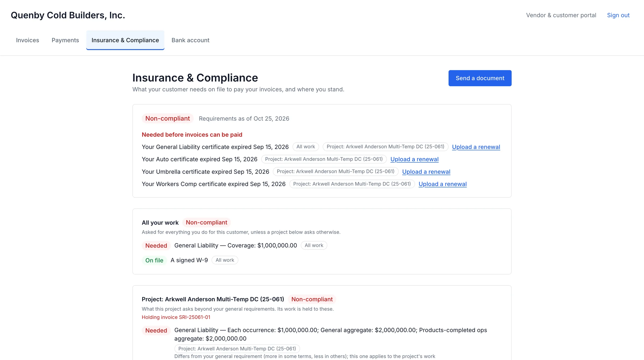Screen dimensions: 644x360
Task: Select the Insurance & Compliance tab
Action: tap(125, 40)
